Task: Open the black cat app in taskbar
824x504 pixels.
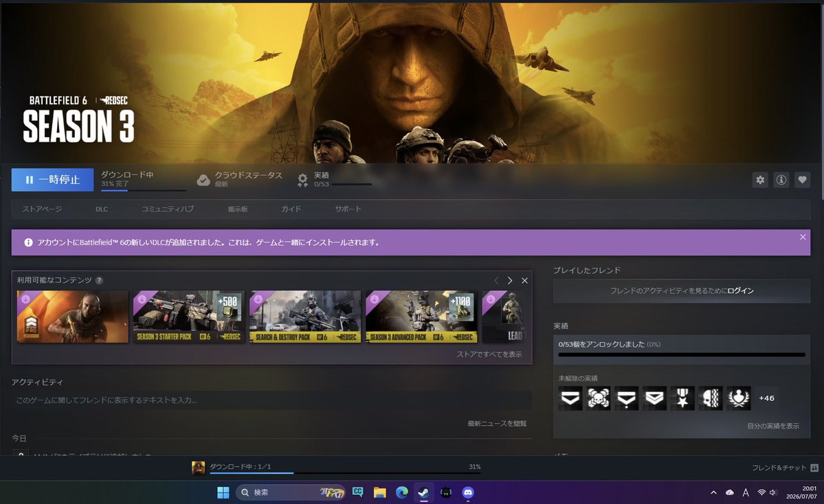Action: click(445, 492)
